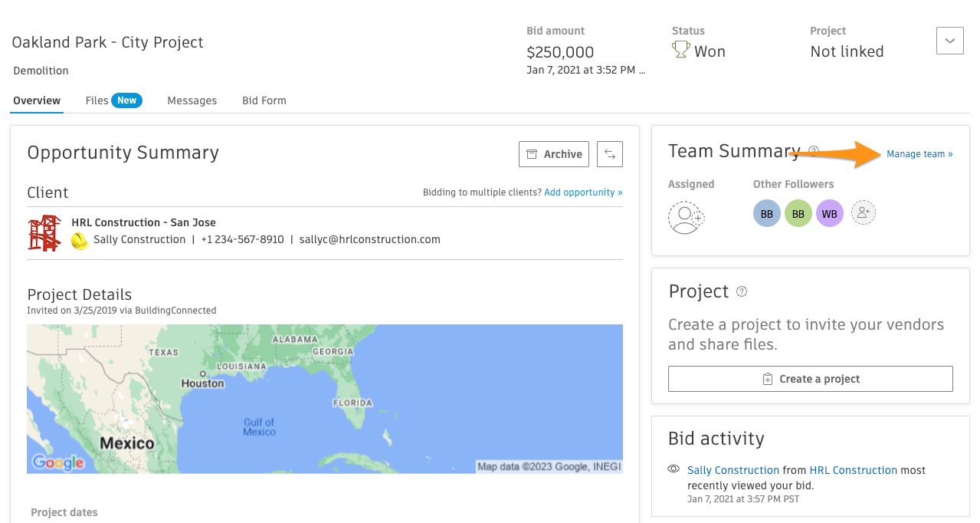Click the blue BB follower avatar
Image resolution: width=980 pixels, height=523 pixels.
point(766,214)
